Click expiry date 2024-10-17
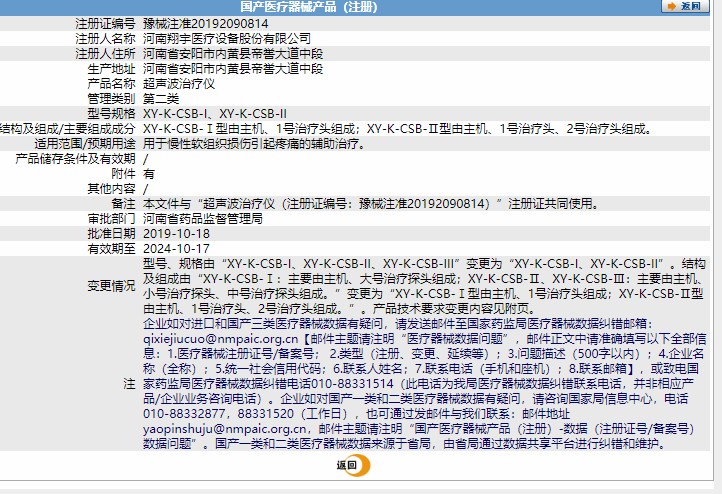The height and width of the screenshot is (494, 722). tap(176, 249)
